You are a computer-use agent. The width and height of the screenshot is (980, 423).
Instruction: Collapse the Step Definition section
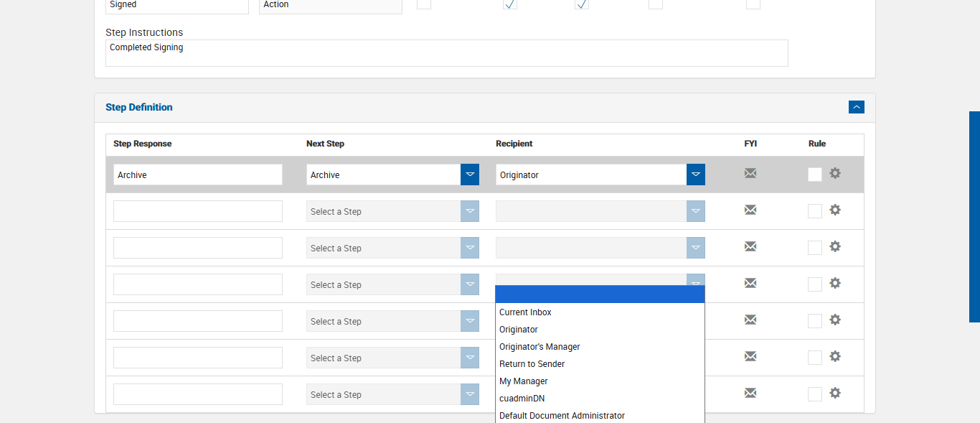pyautogui.click(x=856, y=107)
